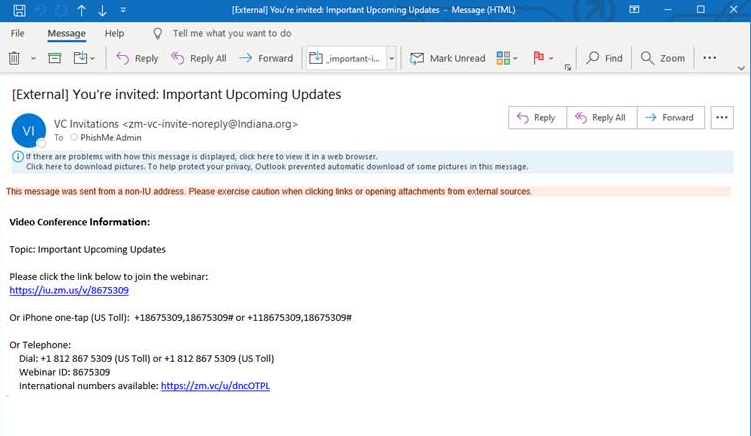The width and height of the screenshot is (751, 436).
Task: Go to previous item with up arrow
Action: coord(81,10)
